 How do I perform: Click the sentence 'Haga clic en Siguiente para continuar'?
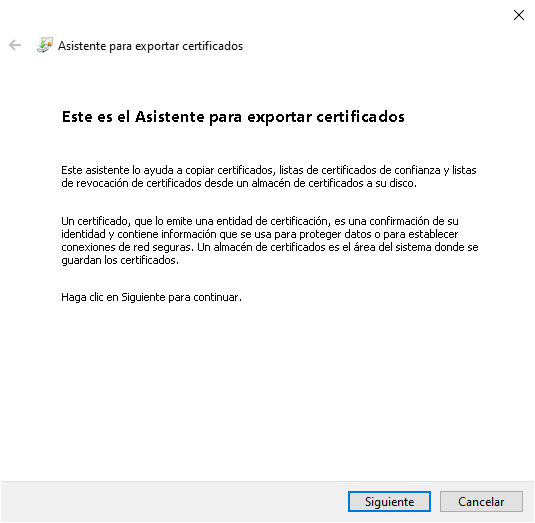click(151, 297)
